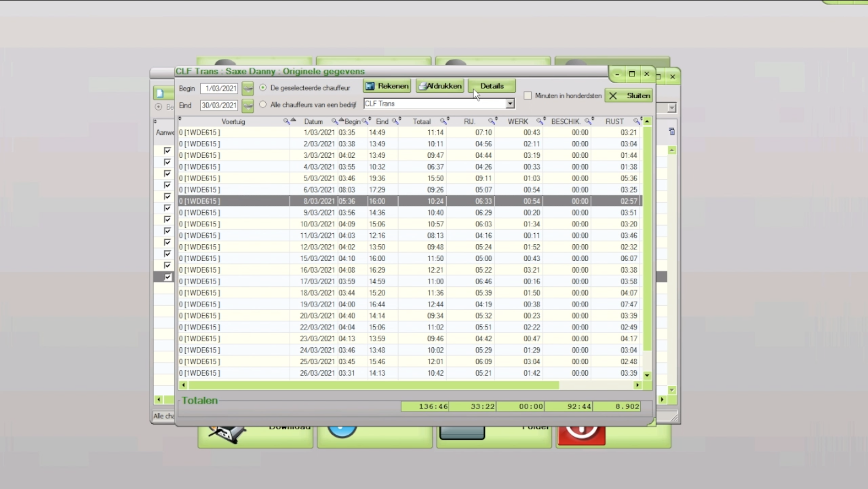Viewport: 868px width, 489px height.
Task: Click the blue circle icon tile below
Action: click(342, 432)
